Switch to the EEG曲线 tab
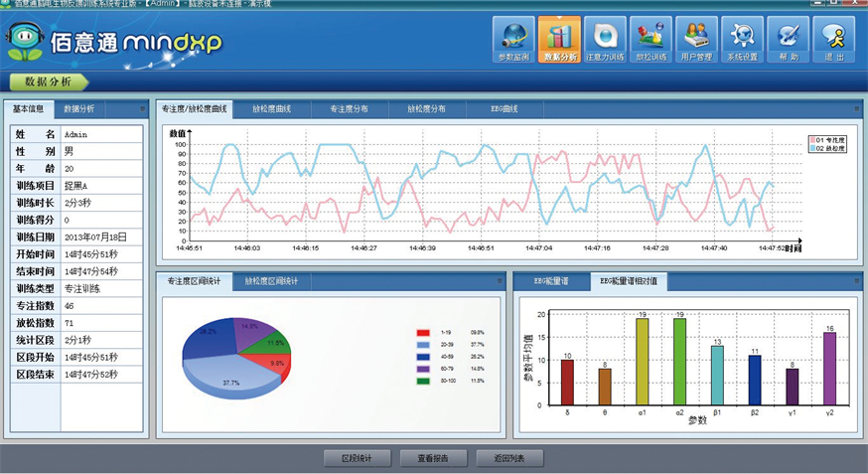The width and height of the screenshot is (868, 474). pyautogui.click(x=505, y=108)
